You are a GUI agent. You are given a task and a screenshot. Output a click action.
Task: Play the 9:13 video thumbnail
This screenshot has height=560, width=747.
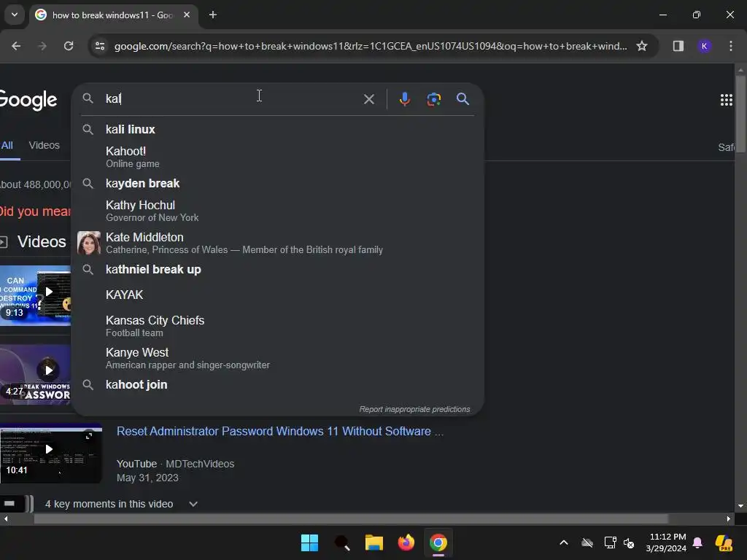coord(35,295)
